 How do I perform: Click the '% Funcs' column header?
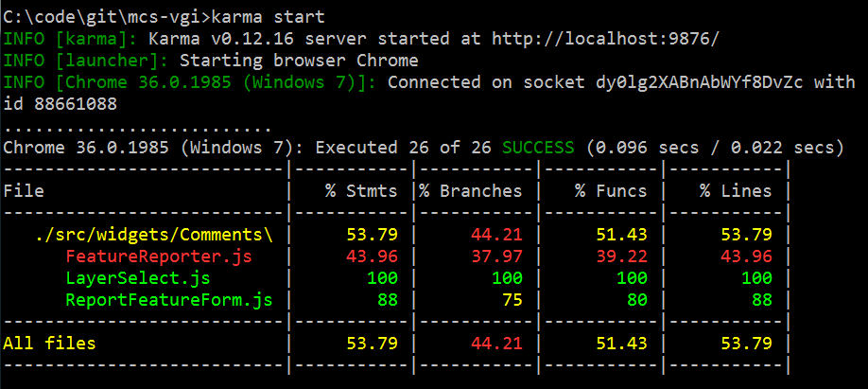[611, 190]
